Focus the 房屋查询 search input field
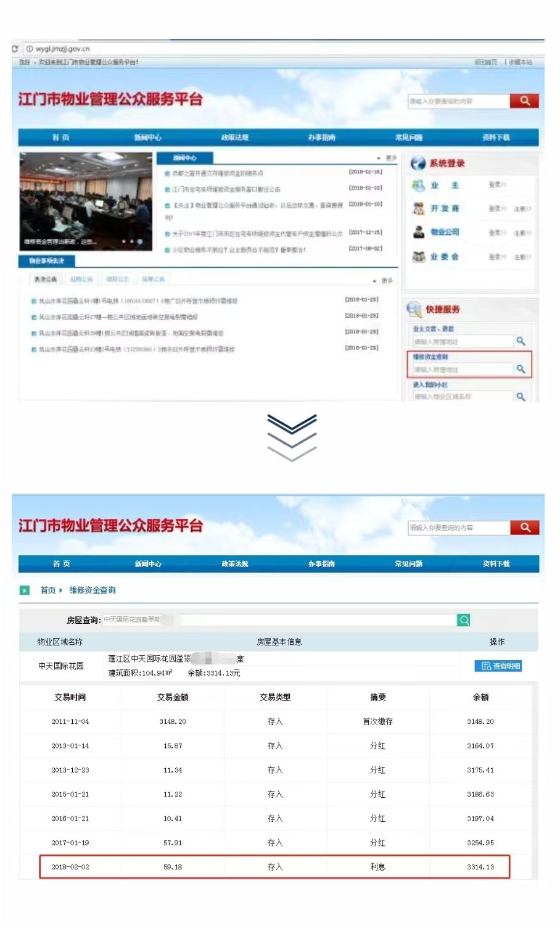 pos(279,619)
